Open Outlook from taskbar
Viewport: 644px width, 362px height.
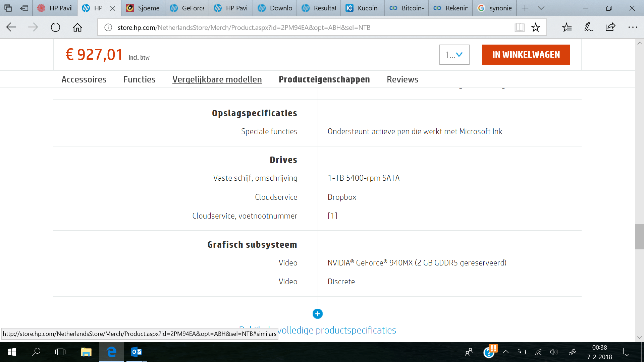[x=136, y=352]
